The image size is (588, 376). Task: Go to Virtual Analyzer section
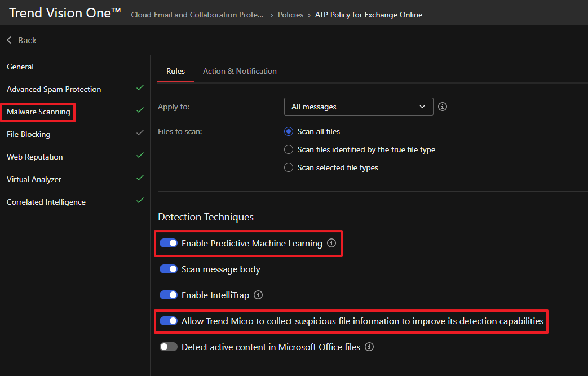(x=34, y=179)
